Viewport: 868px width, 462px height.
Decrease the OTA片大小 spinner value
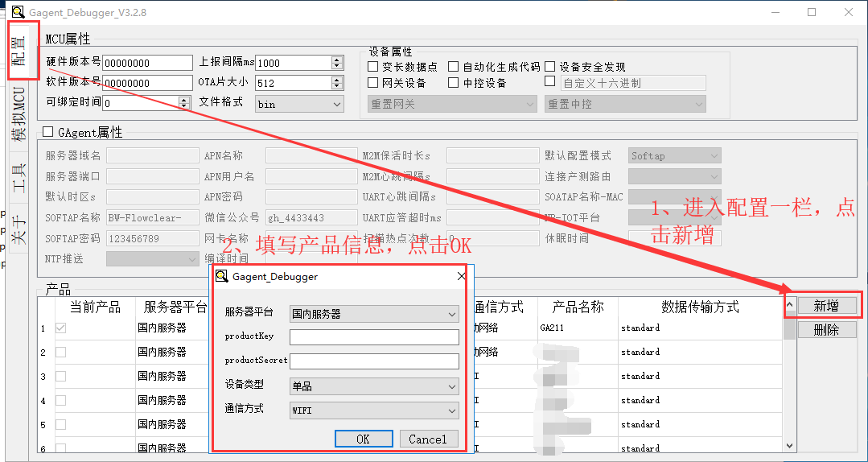pyautogui.click(x=336, y=87)
